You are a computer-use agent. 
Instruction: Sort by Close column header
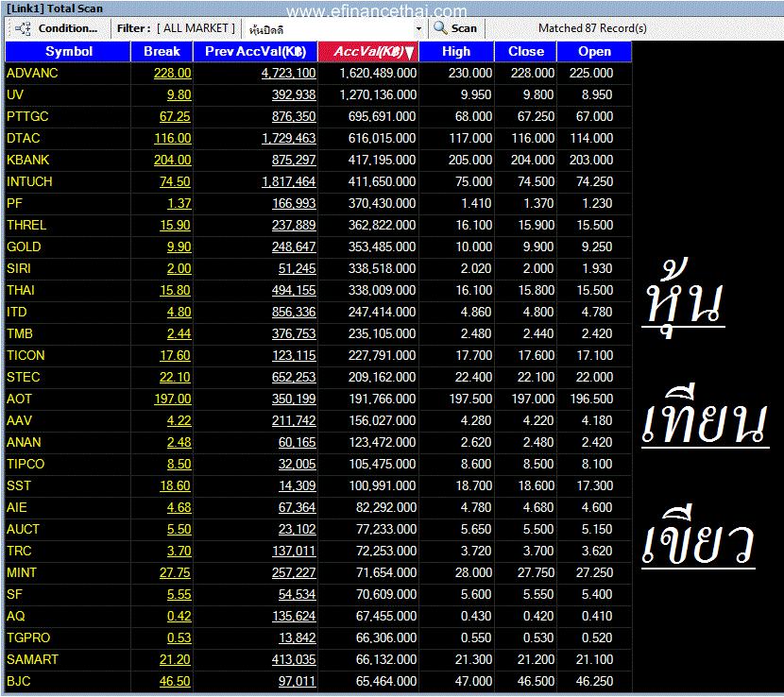(x=525, y=52)
